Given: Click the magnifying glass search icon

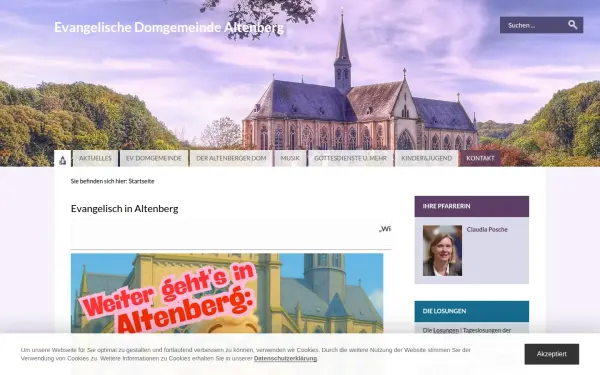Looking at the screenshot, I should pyautogui.click(x=572, y=25).
